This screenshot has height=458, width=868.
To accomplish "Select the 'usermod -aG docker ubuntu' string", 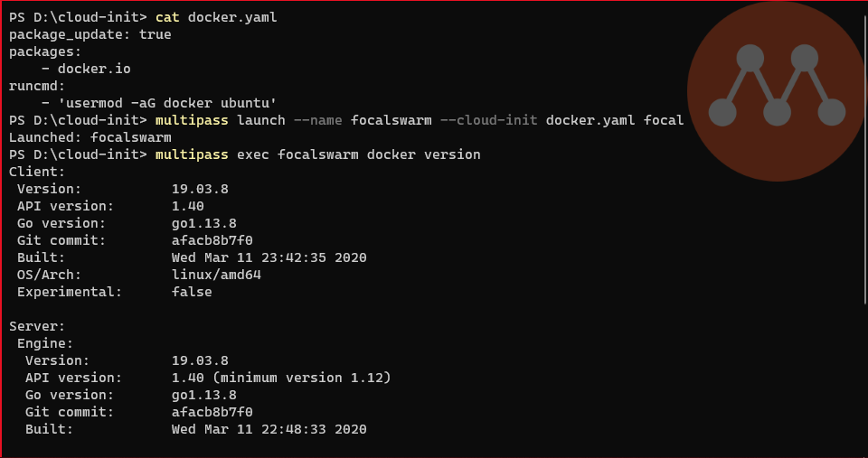I will point(167,103).
